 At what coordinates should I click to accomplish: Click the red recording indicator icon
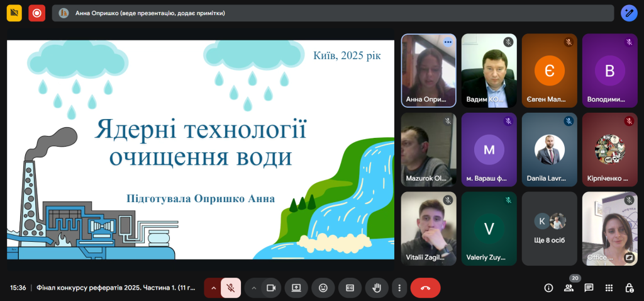pos(36,13)
